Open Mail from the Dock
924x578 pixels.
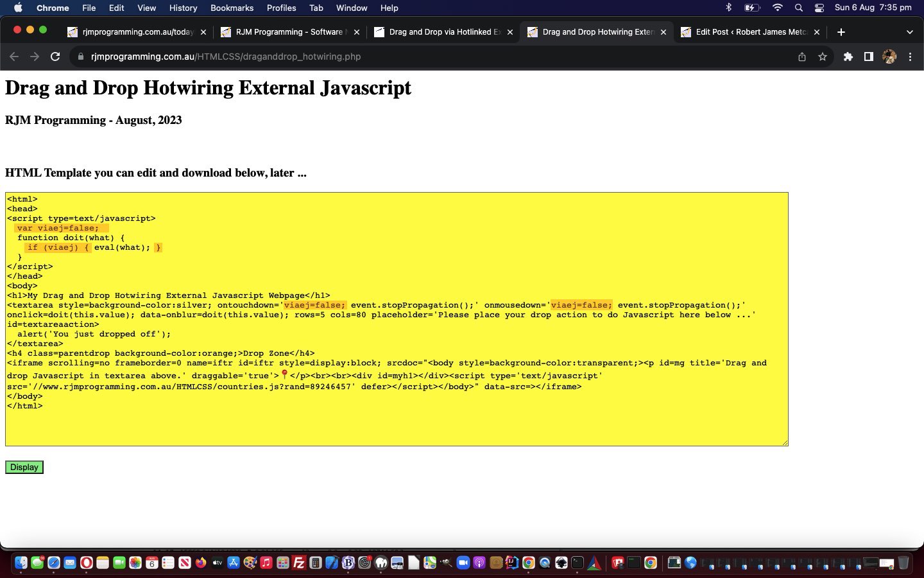pos(70,563)
